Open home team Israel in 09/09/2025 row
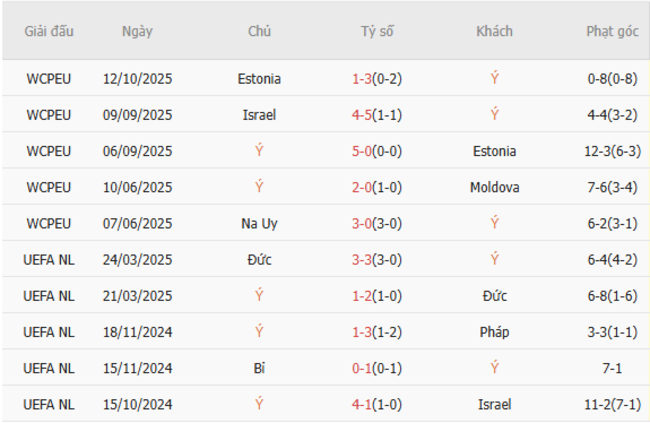Screen dimensions: 650x423 [x=259, y=115]
